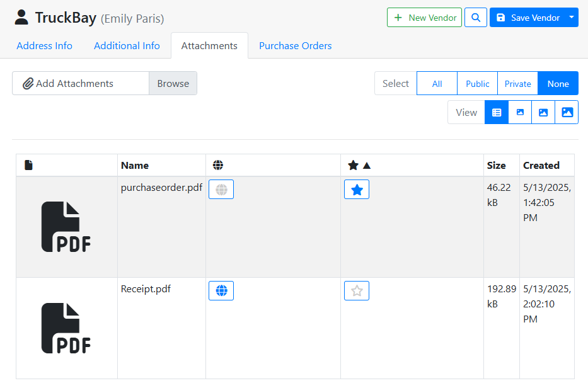Image resolution: width=588 pixels, height=388 pixels.
Task: Open the Purchase Orders tab
Action: click(x=295, y=46)
